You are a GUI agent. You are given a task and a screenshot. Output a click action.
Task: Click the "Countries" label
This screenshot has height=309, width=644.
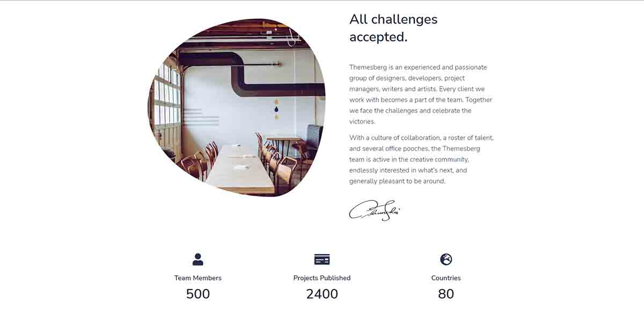coord(446,278)
